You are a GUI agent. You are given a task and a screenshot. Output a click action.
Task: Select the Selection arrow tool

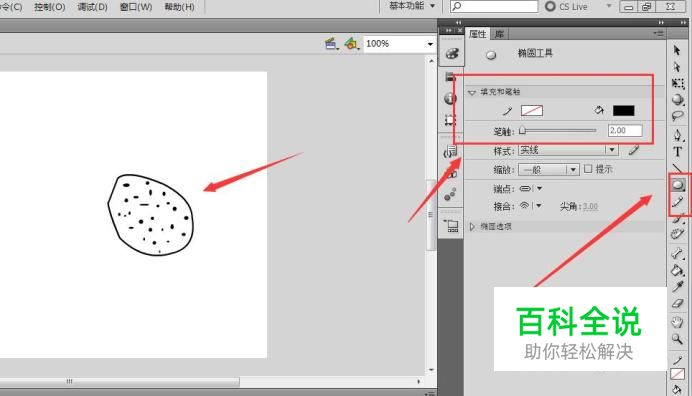pyautogui.click(x=677, y=50)
